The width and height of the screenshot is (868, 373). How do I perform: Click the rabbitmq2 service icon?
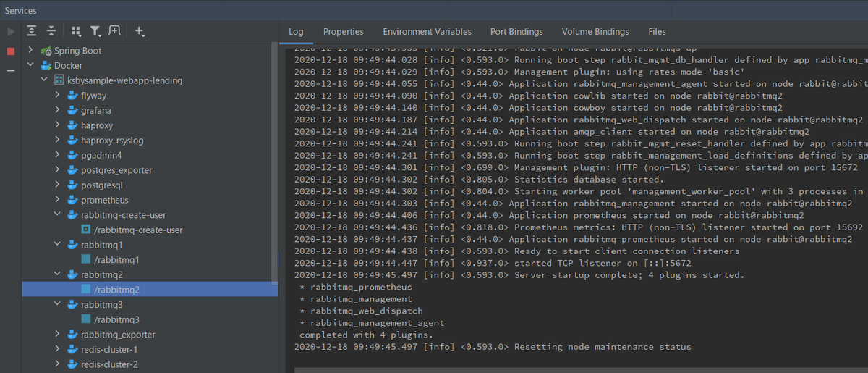click(x=72, y=274)
